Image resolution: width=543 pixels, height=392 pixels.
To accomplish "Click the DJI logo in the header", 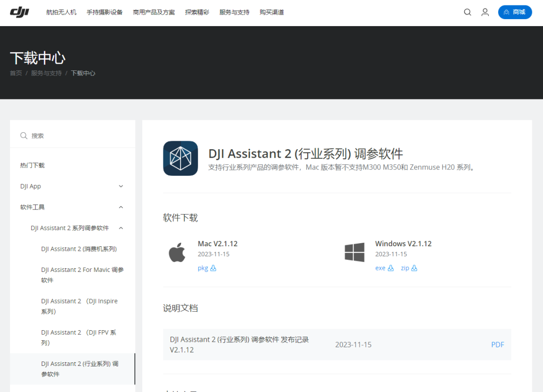I will point(20,13).
